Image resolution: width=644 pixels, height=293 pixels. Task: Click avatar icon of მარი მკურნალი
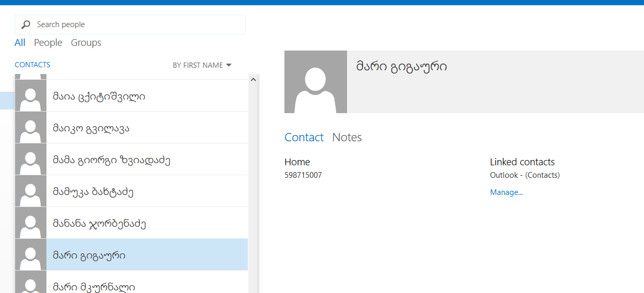pos(31,283)
